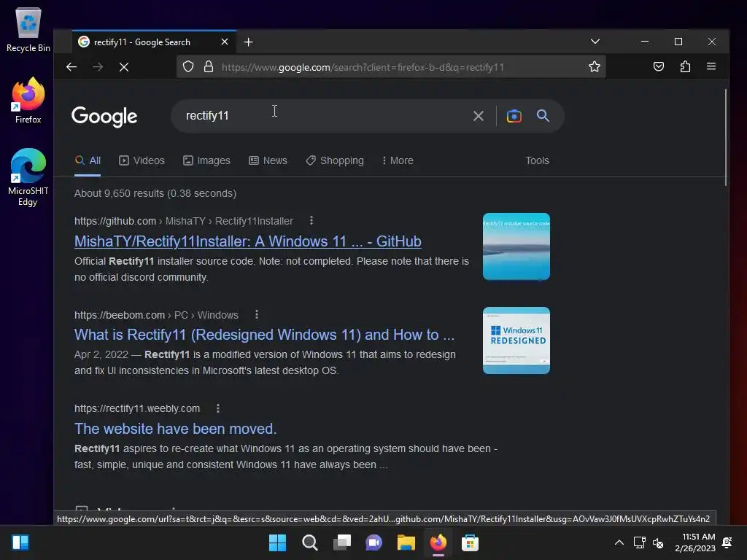Search by image with camera icon
The height and width of the screenshot is (560, 747).
pos(514,116)
